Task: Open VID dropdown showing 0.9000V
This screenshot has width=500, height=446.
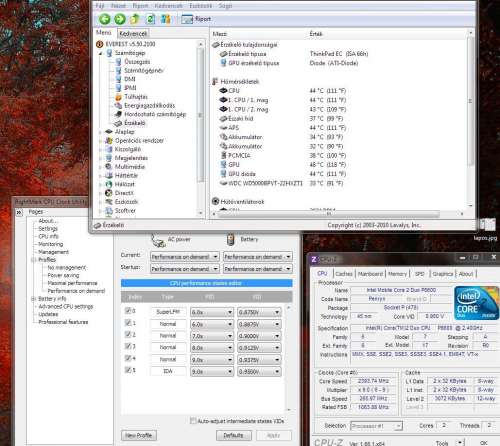Action: (x=259, y=336)
